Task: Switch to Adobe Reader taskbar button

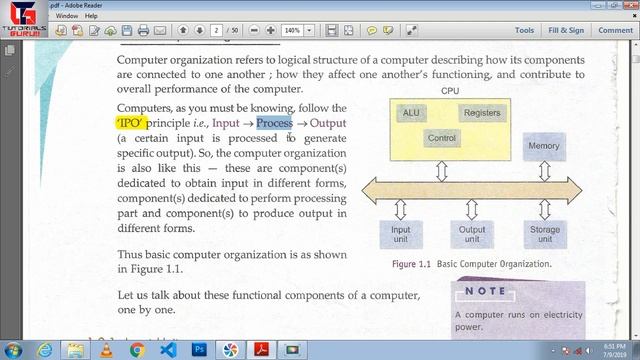Action: 261,350
